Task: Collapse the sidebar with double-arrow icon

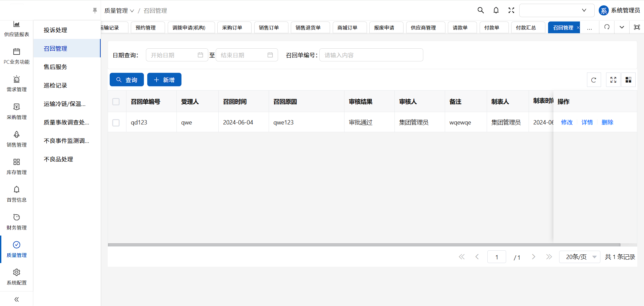Action: [x=16, y=299]
